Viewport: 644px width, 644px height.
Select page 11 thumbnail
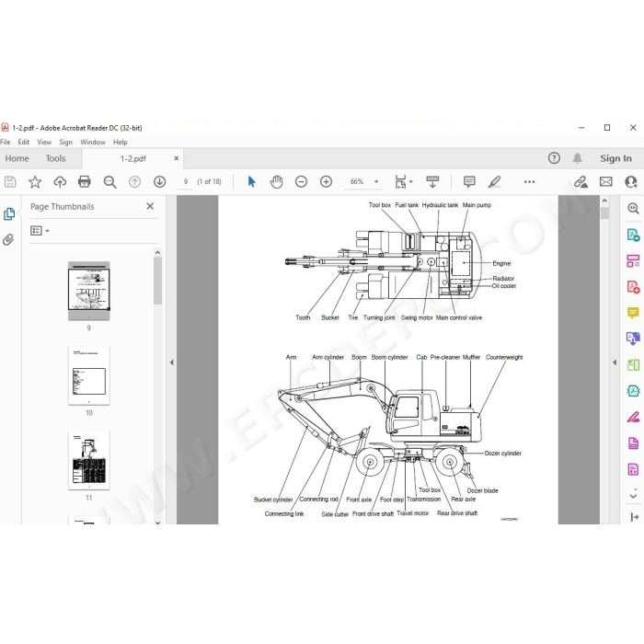click(88, 460)
